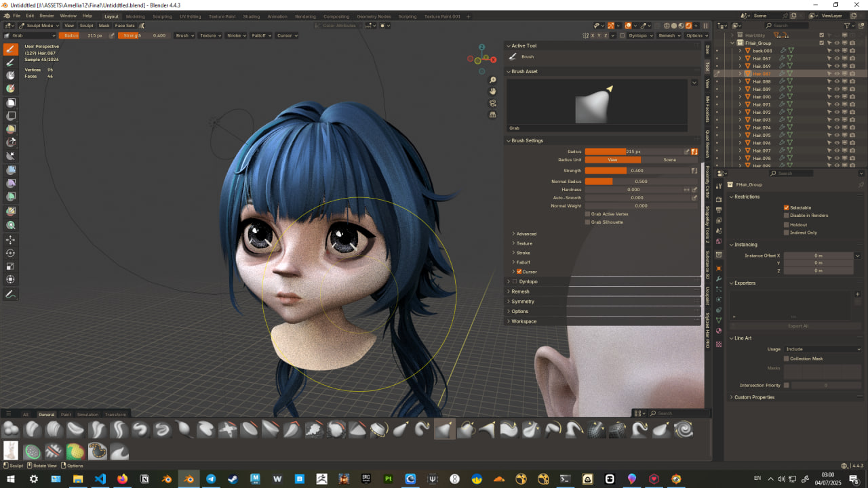
Task: Click the Mask menu button
Action: coord(104,26)
